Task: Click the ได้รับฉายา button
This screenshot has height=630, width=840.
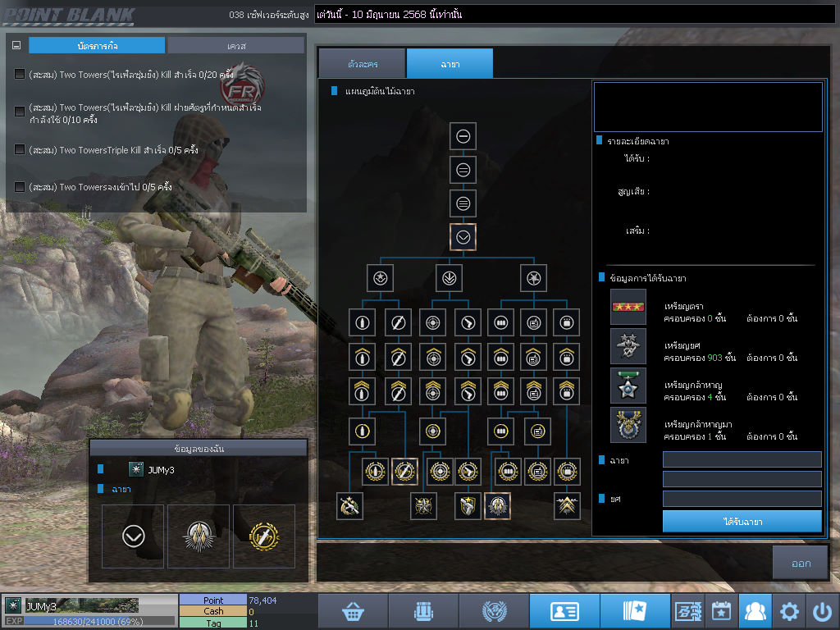Action: (x=742, y=521)
